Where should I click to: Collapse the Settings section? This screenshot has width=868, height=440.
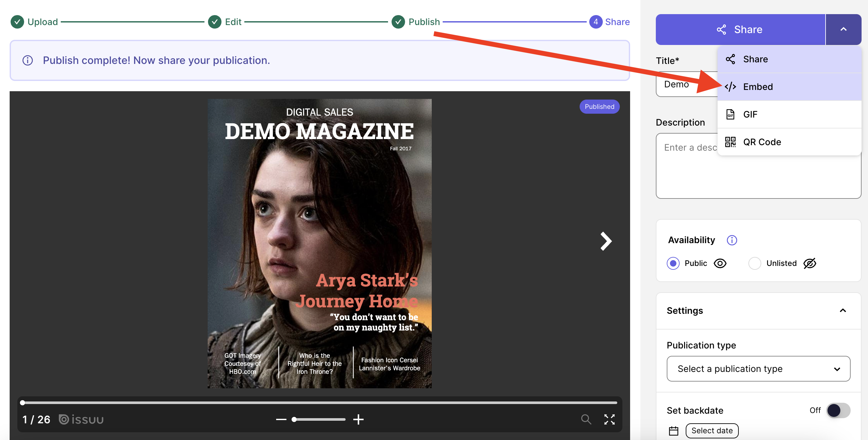[843, 310]
